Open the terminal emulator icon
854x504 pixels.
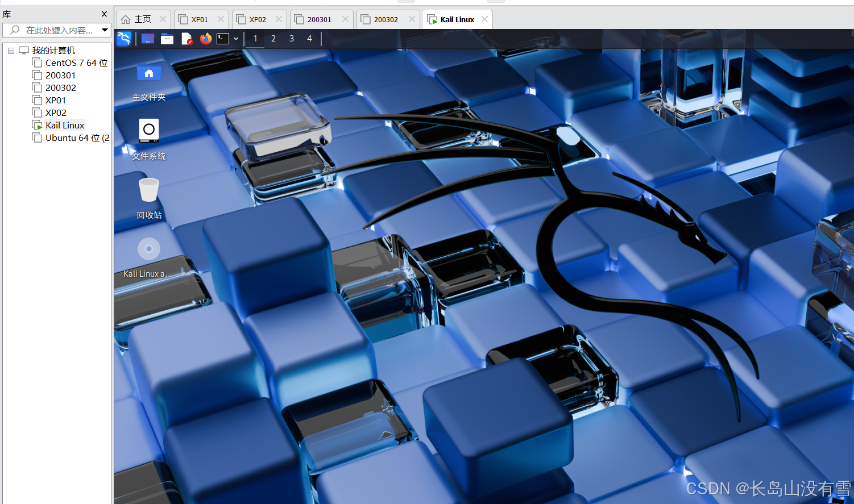pyautogui.click(x=223, y=39)
